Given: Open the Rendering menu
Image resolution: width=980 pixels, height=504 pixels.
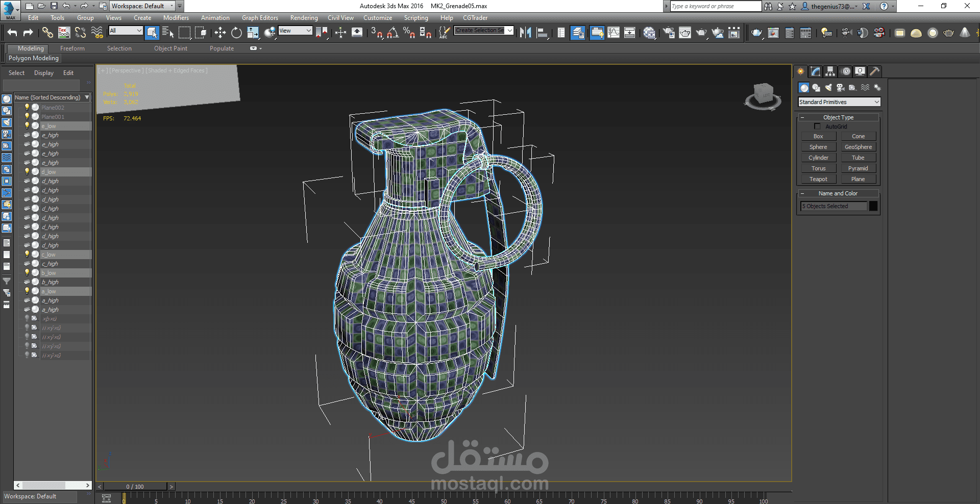Looking at the screenshot, I should click(304, 18).
